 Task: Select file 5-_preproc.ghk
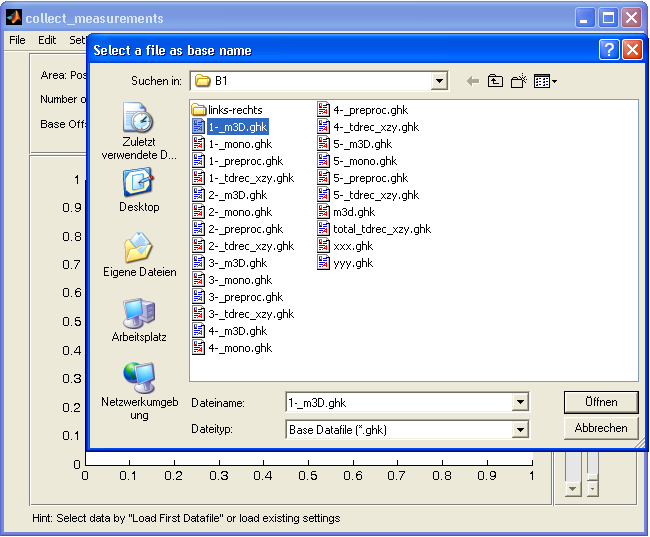coord(363,178)
